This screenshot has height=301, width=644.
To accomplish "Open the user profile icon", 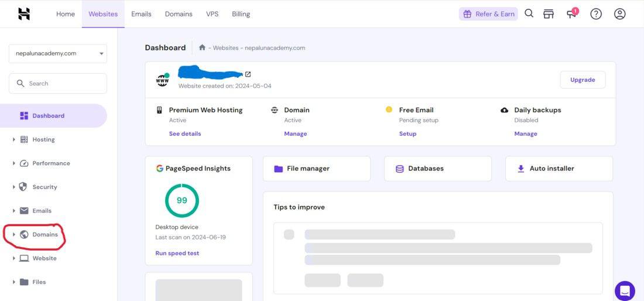I will 619,14.
